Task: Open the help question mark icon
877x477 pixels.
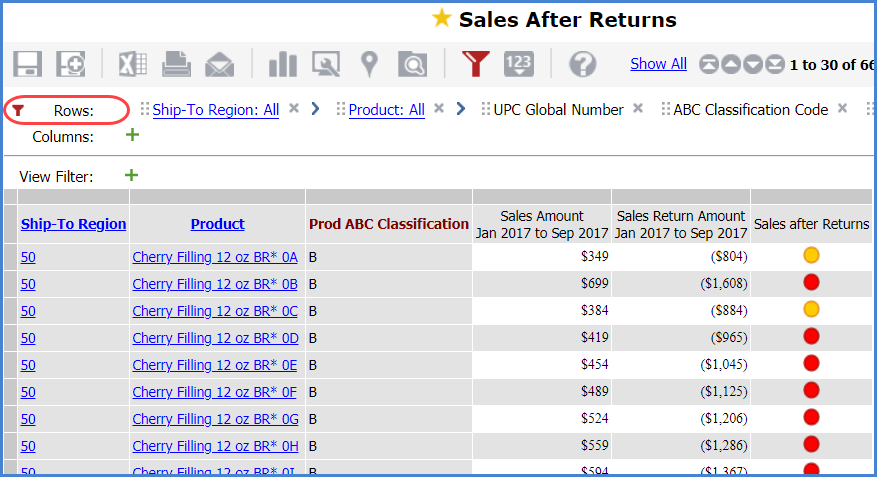Action: tap(582, 64)
